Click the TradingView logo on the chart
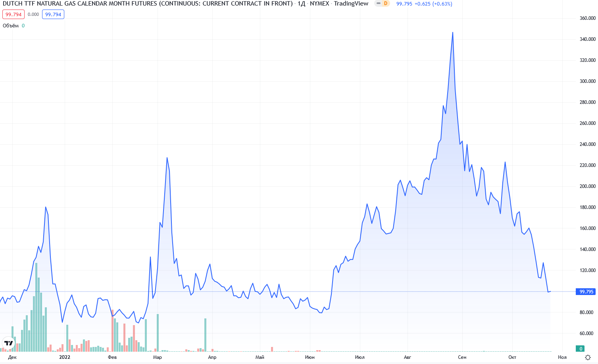 pyautogui.click(x=8, y=343)
